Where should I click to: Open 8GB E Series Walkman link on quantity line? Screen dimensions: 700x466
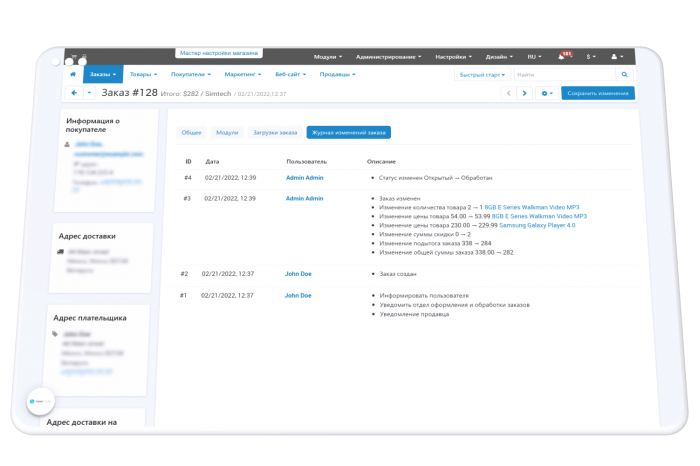[x=532, y=207]
